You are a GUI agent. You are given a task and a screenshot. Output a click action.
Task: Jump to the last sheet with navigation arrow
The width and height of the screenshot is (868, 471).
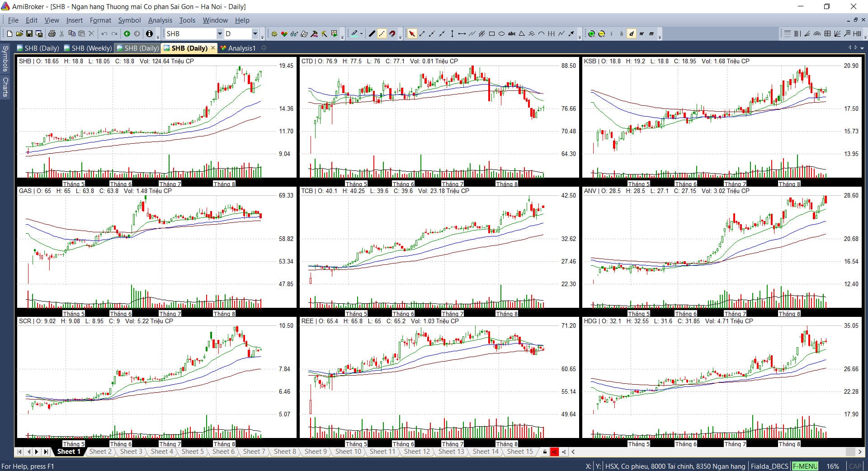(x=46, y=452)
